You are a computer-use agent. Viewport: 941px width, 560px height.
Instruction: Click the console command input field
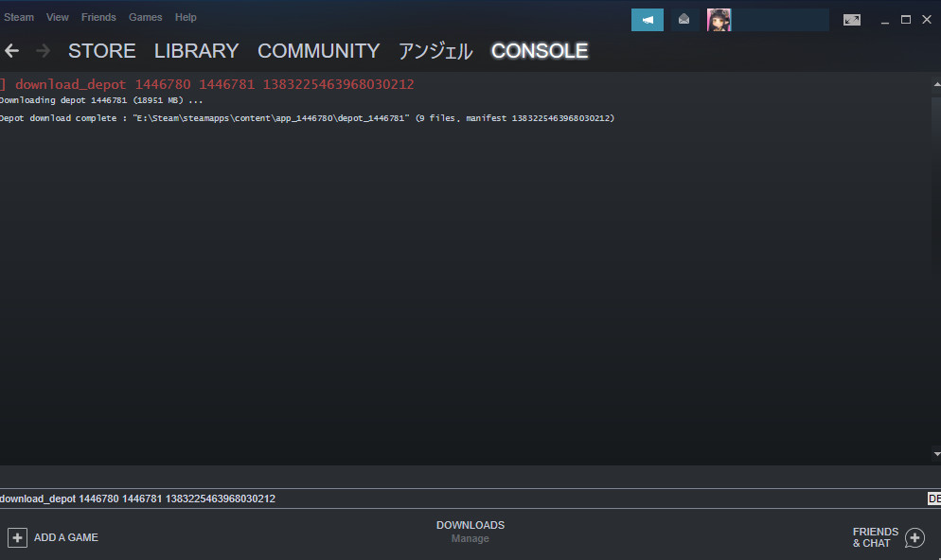pos(462,499)
